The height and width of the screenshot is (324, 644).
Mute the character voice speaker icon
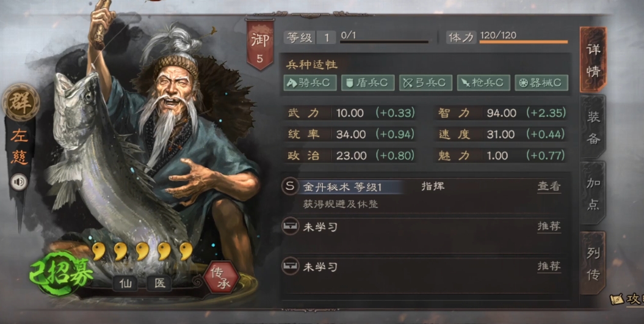coord(19,182)
